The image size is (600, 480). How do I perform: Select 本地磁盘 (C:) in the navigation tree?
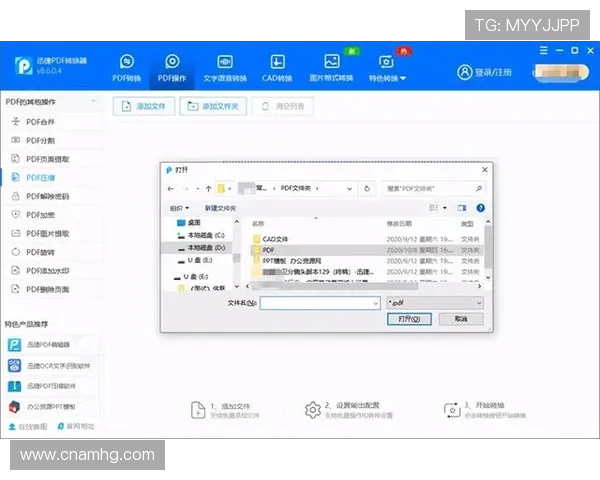pyautogui.click(x=204, y=235)
